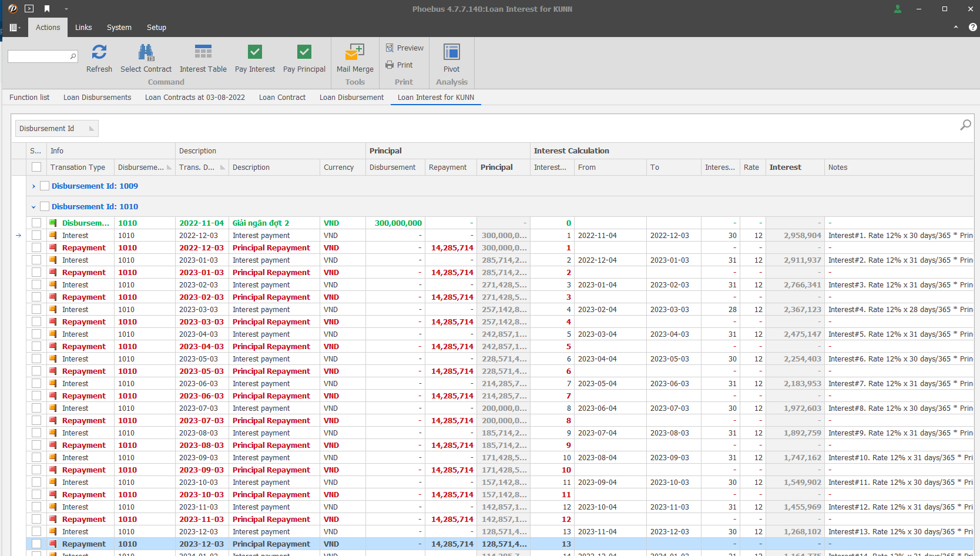This screenshot has height=556, width=980.
Task: Click the Preview button
Action: (404, 48)
